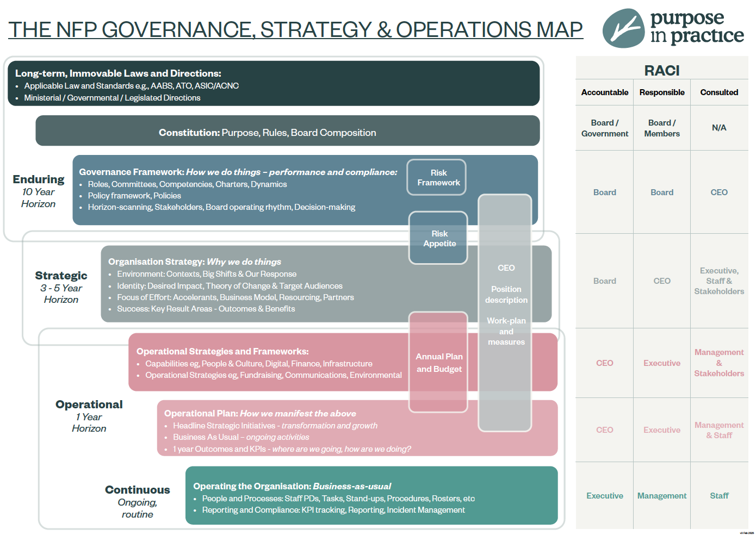Select the "Strategic" horizon label
756x535 pixels.
(61, 276)
